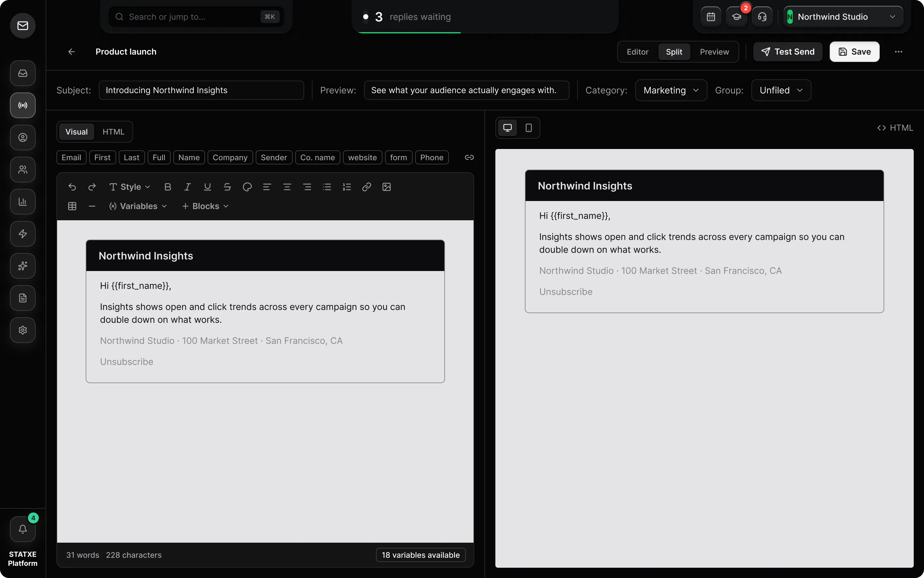Screen dimensions: 924x578
Task: Apply italic formatting
Action: [x=187, y=187]
